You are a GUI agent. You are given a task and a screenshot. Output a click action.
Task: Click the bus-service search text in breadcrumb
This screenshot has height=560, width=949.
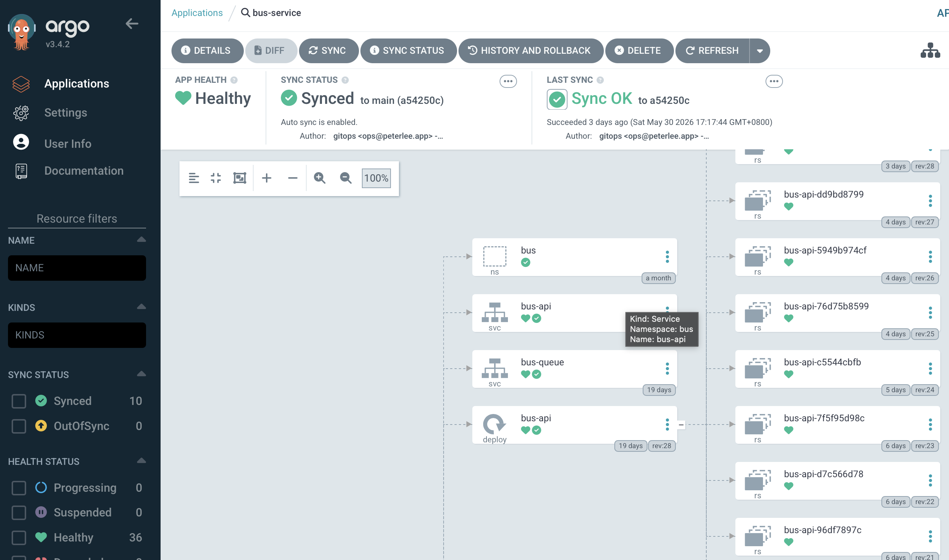click(277, 13)
